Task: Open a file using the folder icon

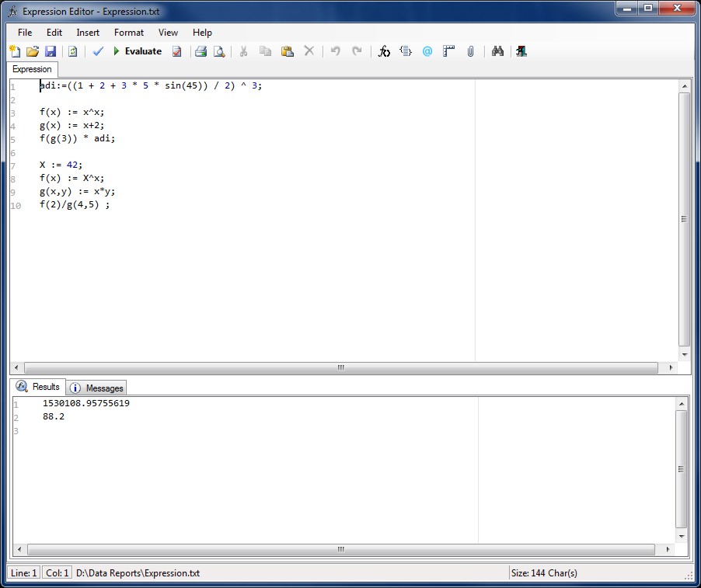Action: tap(33, 51)
